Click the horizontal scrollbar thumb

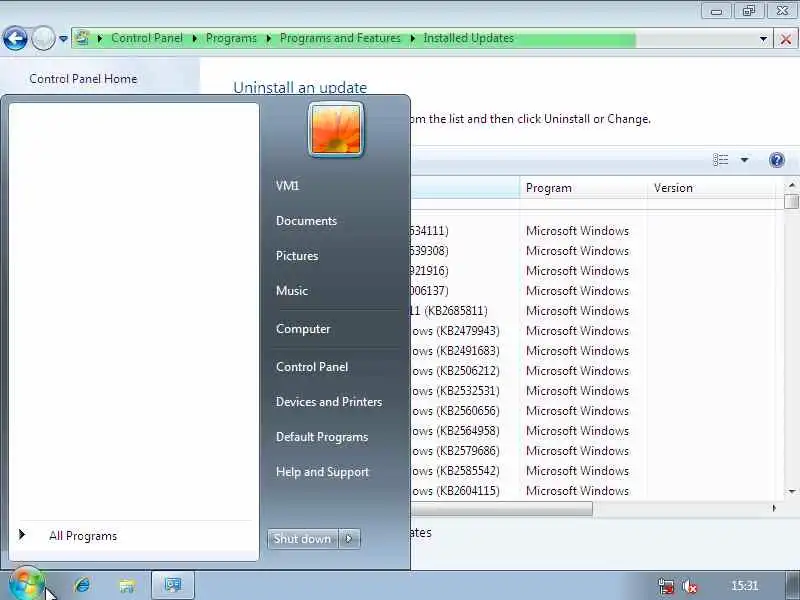click(502, 508)
